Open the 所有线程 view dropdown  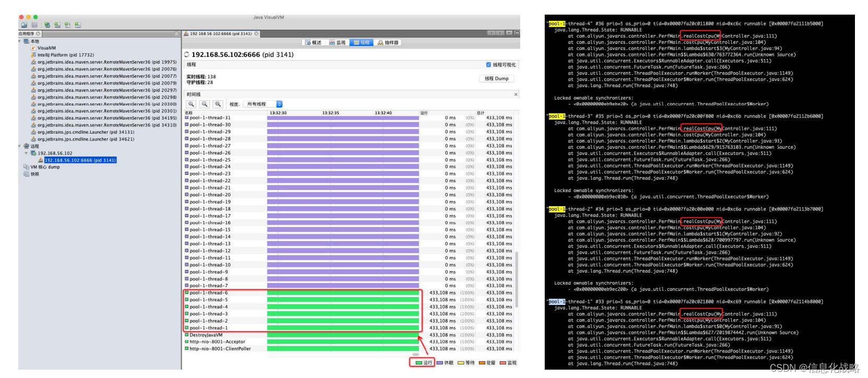coord(264,104)
